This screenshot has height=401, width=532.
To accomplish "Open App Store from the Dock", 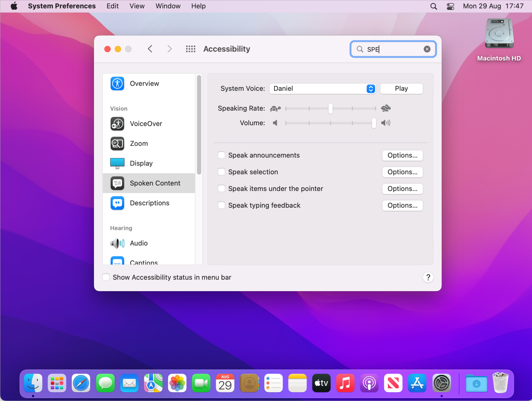I will click(417, 383).
